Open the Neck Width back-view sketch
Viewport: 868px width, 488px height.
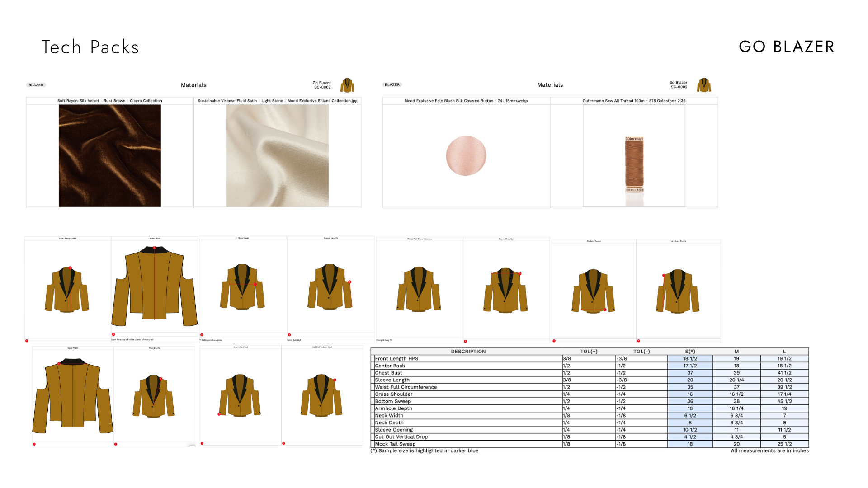73,396
